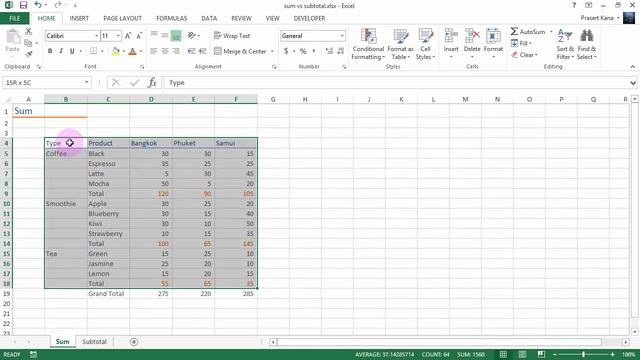Click the Increase Decimal icon
Screen dimensions: 640x360
tap(329, 51)
